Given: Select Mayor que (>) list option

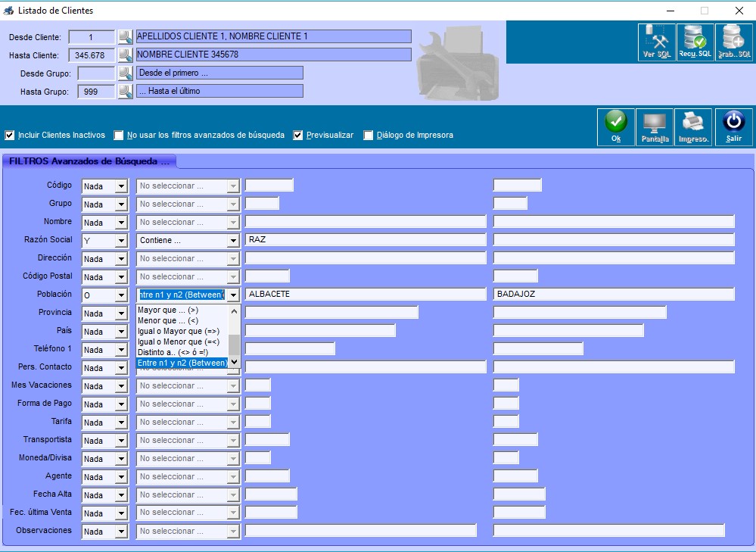Looking at the screenshot, I should tap(168, 310).
